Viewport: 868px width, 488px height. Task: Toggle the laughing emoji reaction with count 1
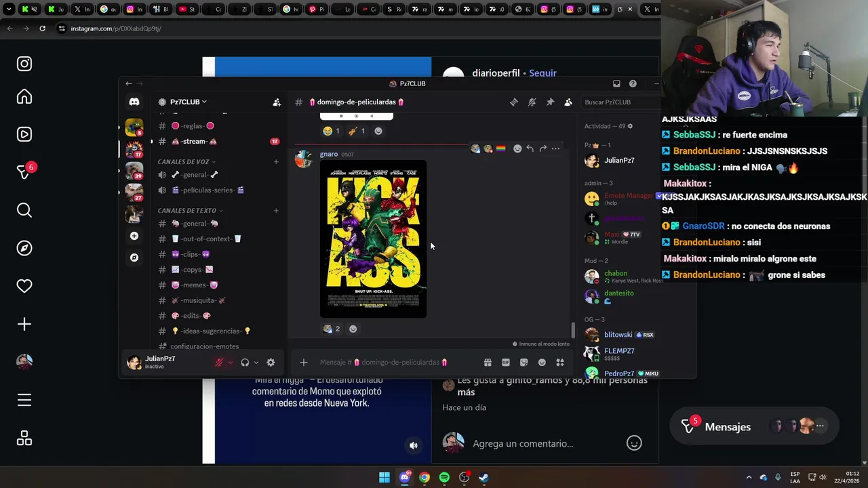pyautogui.click(x=332, y=131)
